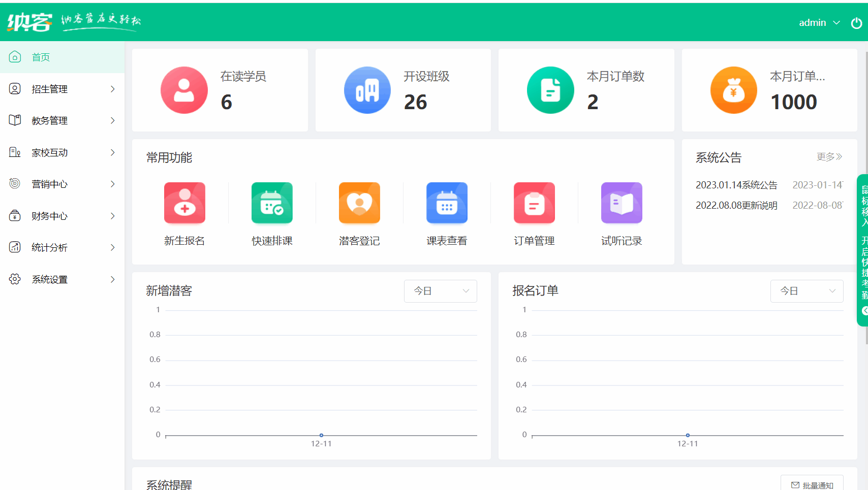
Task: Select the 试听记录 trial record icon
Action: click(x=622, y=203)
